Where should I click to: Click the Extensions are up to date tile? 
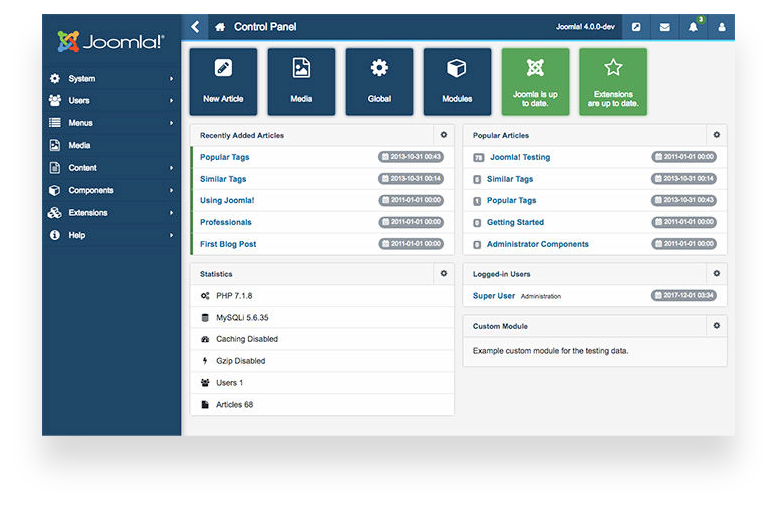[613, 82]
